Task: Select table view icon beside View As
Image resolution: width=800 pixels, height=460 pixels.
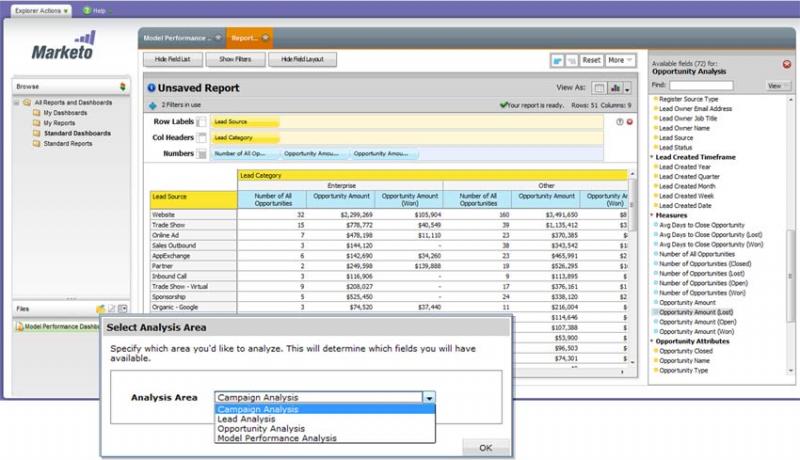Action: tap(597, 88)
